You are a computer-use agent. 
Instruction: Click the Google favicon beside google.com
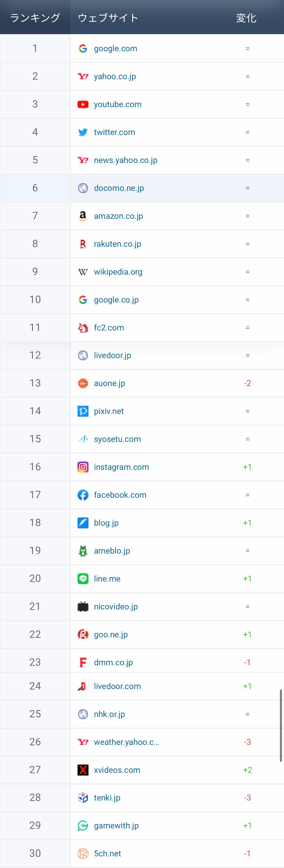pyautogui.click(x=83, y=49)
